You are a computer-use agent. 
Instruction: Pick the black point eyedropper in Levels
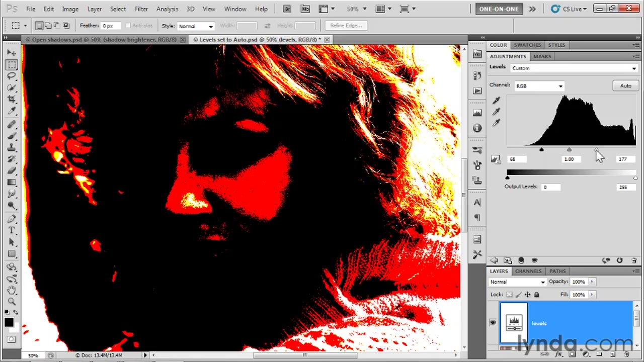496,101
